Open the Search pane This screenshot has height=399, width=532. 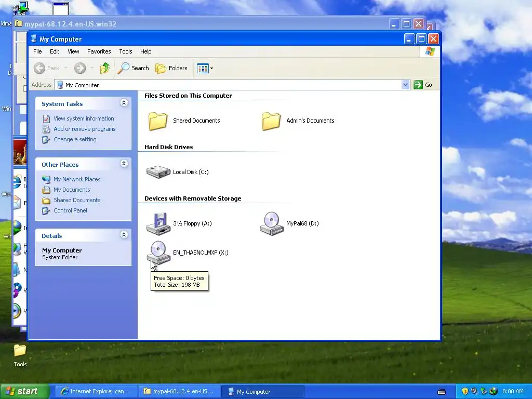point(134,68)
